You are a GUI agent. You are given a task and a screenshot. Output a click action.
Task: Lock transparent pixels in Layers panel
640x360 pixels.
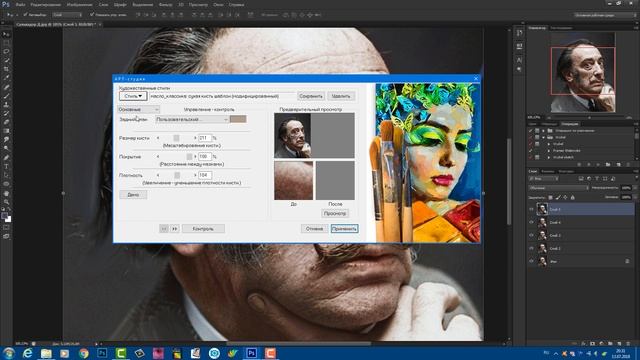(x=550, y=198)
